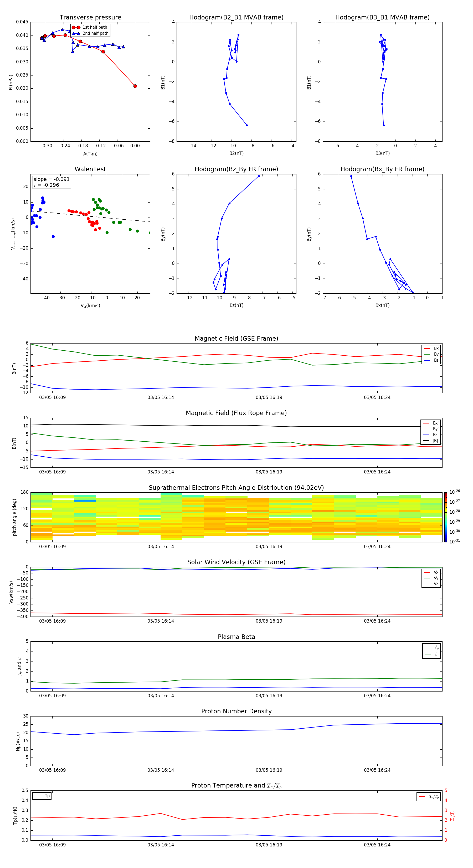Click the 'Np(#/cc)' y-axis label
This screenshot has width=473, height=868.
(18, 741)
